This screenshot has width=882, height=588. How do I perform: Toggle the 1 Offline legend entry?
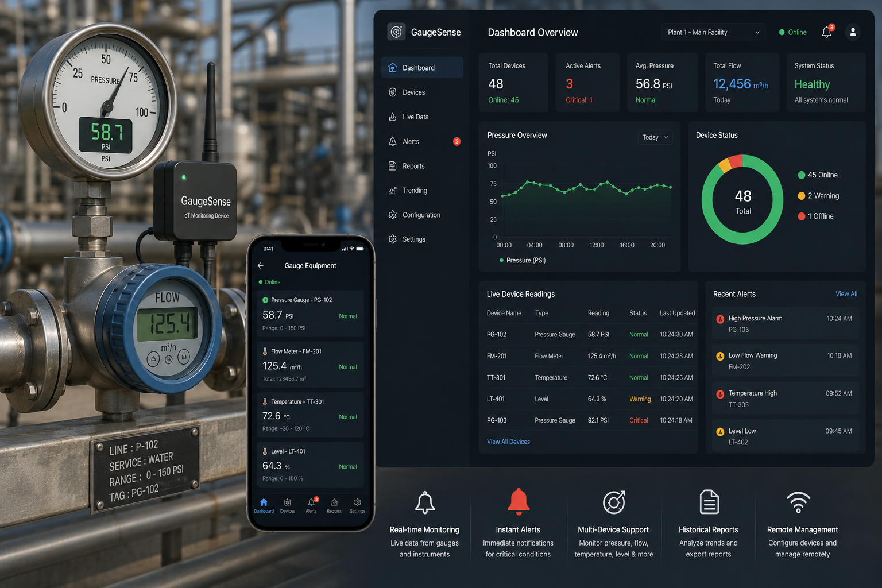pyautogui.click(x=816, y=216)
